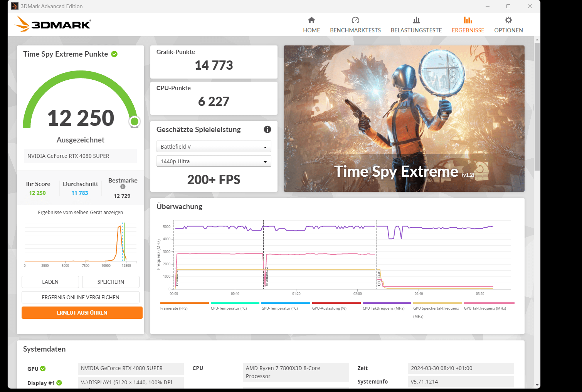Toggle GPU-Auslastung red legend swatch
Image resolution: width=582 pixels, height=392 pixels.
point(336,303)
